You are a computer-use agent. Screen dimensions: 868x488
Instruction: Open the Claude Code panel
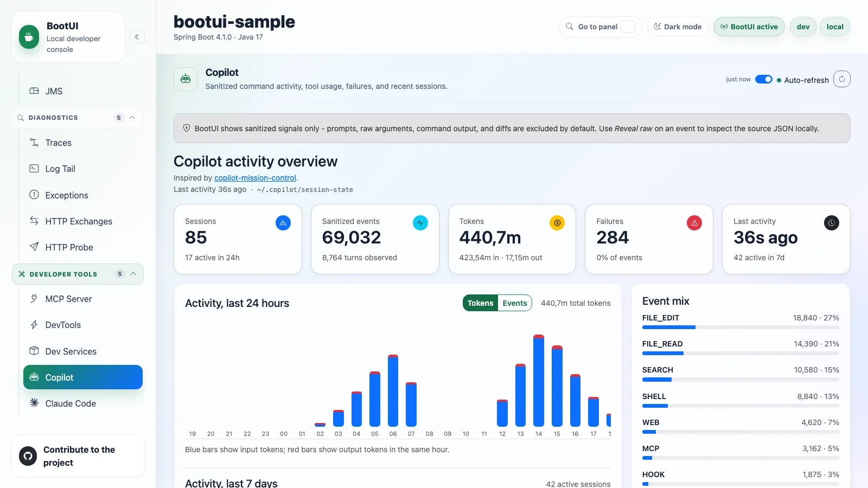coord(82,403)
